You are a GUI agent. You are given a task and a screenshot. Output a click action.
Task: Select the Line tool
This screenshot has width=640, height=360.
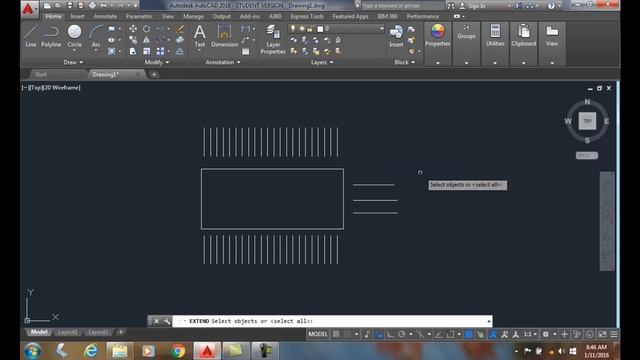(x=31, y=36)
